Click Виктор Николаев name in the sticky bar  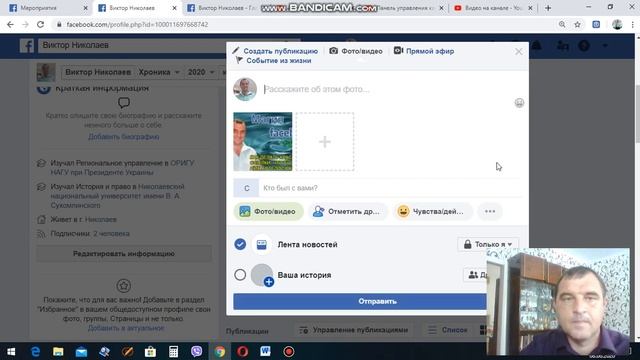click(x=98, y=72)
